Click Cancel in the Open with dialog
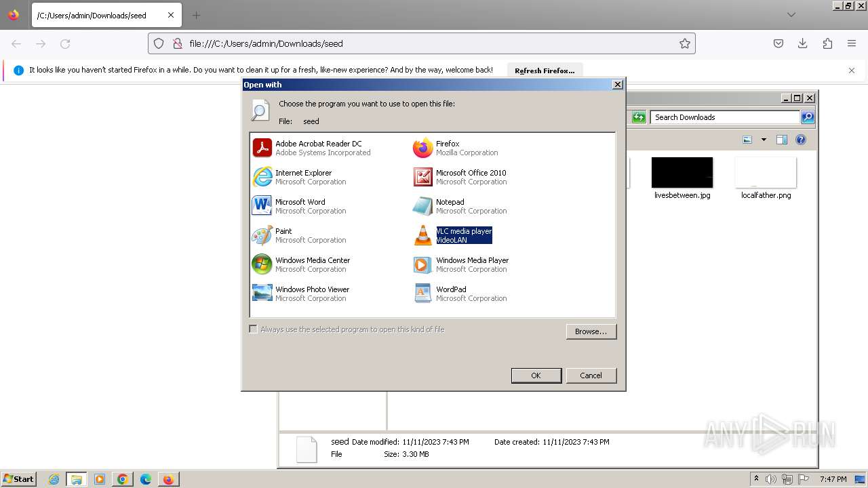 tap(591, 375)
